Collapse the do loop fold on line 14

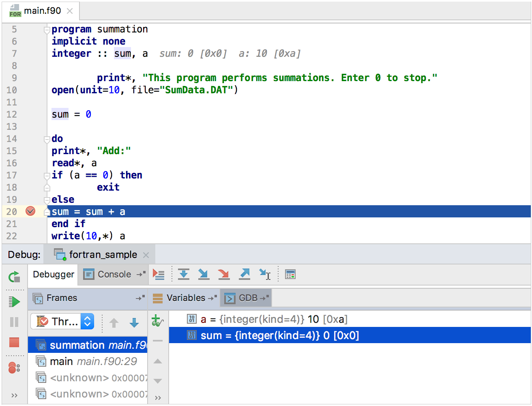click(47, 138)
